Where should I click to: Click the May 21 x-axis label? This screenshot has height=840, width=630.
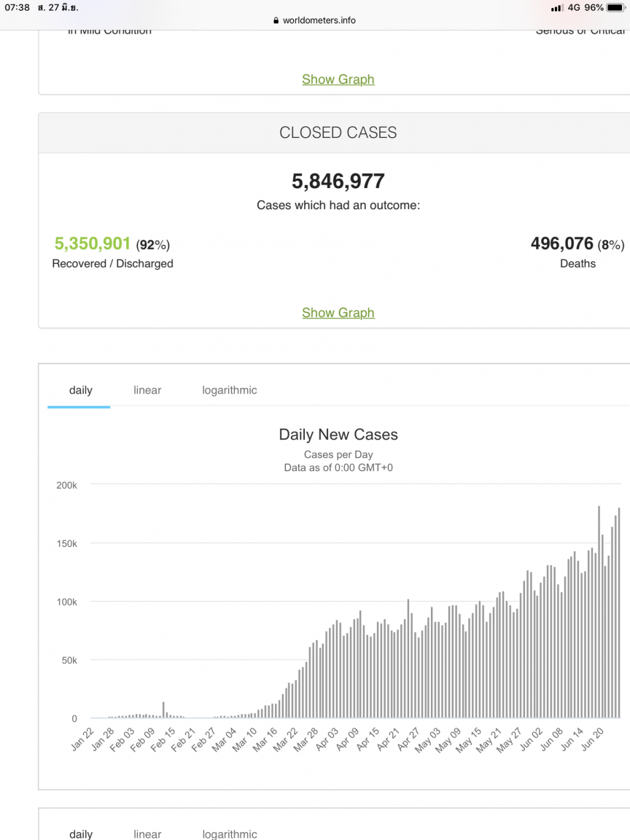point(489,740)
